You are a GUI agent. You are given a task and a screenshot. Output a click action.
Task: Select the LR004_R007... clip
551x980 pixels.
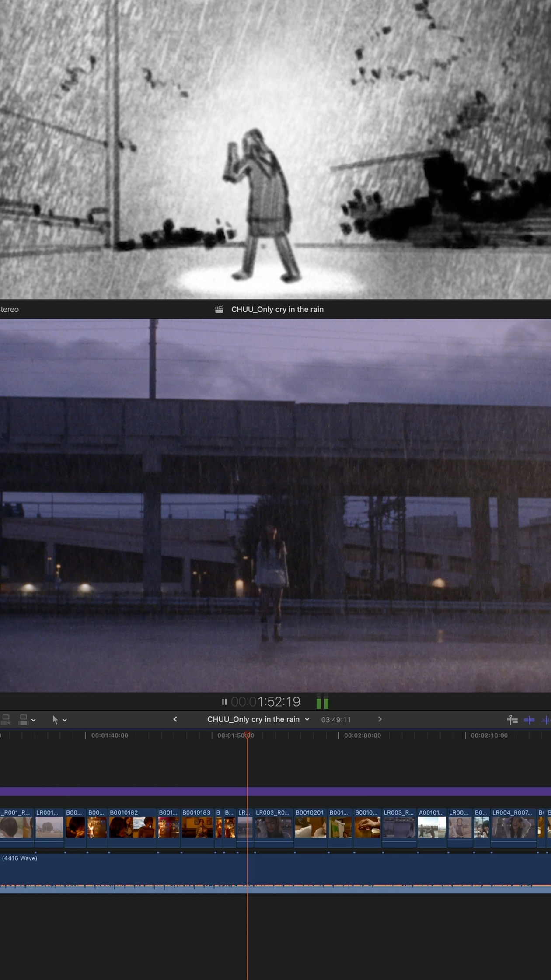pos(513,828)
